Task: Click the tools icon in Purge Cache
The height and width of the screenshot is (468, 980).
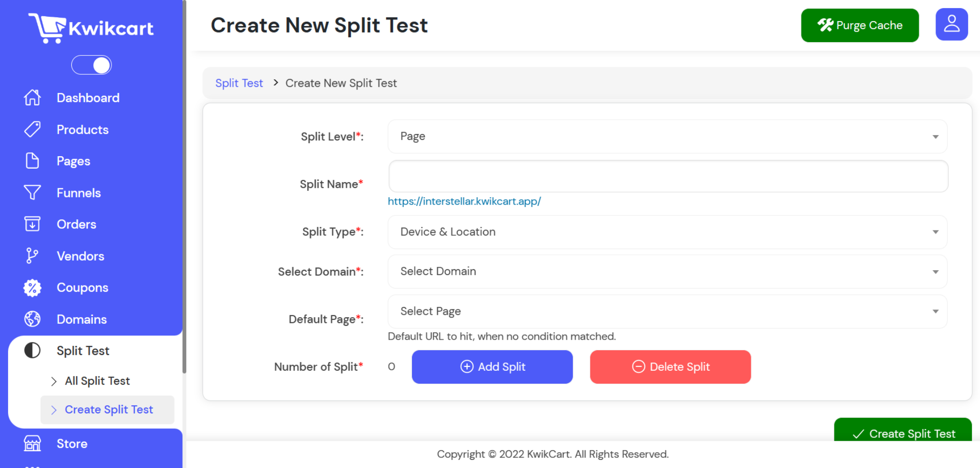Action: pos(825,25)
